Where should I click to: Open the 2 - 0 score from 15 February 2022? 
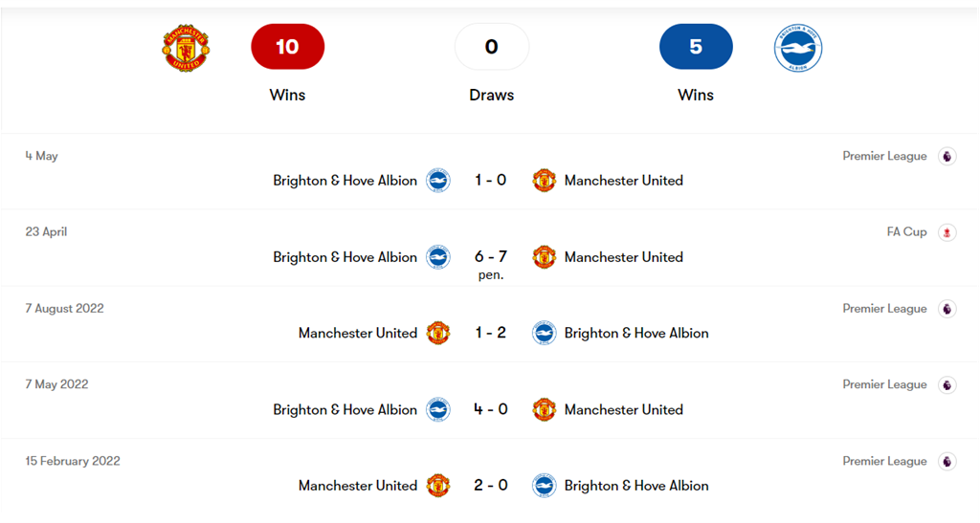491,486
